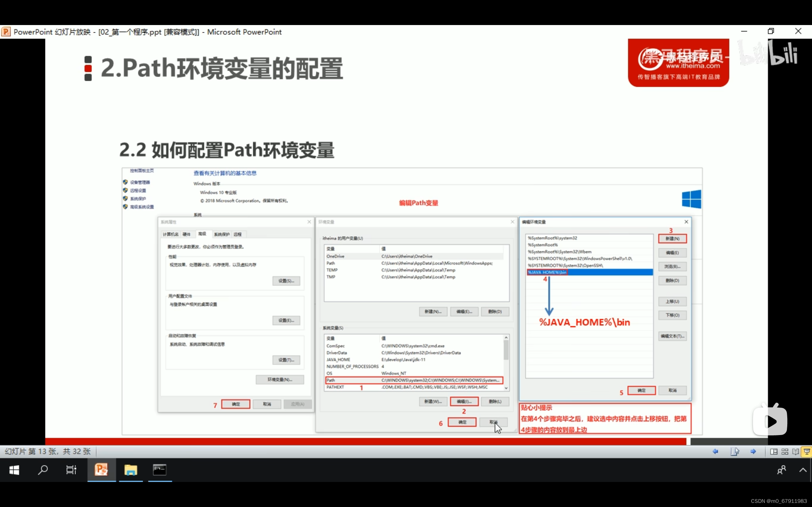
Task: Open the taskbar search magnifier
Action: click(x=43, y=470)
